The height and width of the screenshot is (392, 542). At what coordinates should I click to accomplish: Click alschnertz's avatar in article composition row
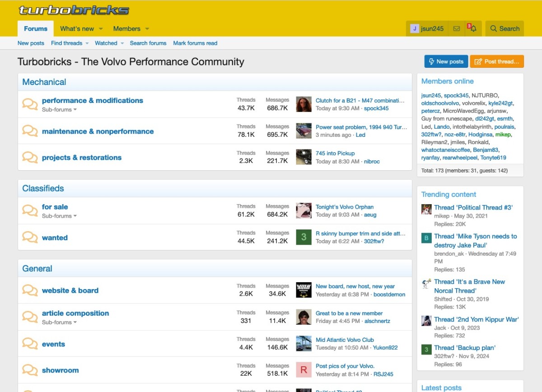[x=304, y=317]
